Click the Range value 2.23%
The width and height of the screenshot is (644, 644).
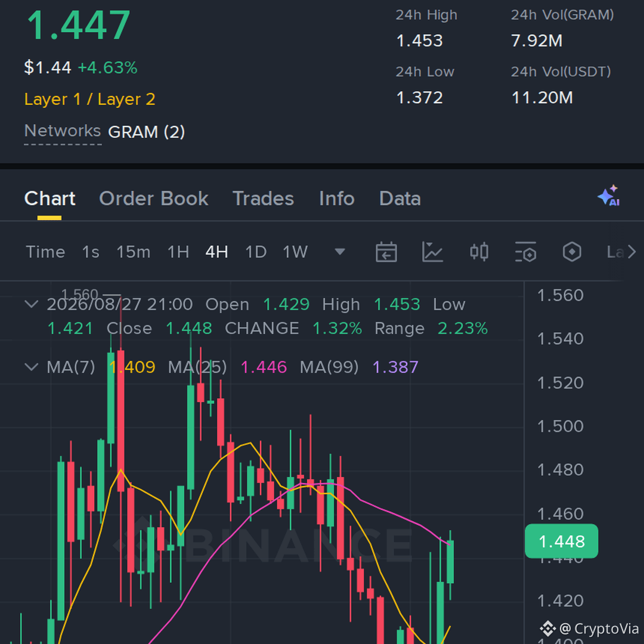(463, 328)
